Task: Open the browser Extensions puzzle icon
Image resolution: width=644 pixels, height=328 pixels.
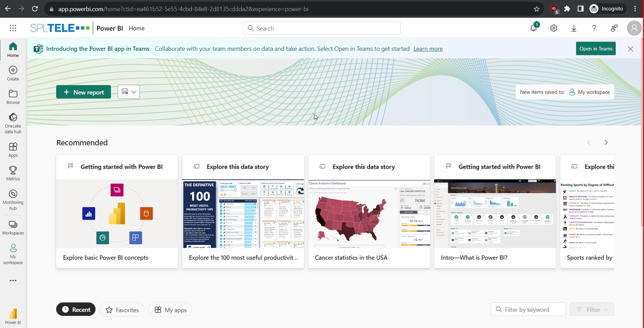Action: [567, 9]
